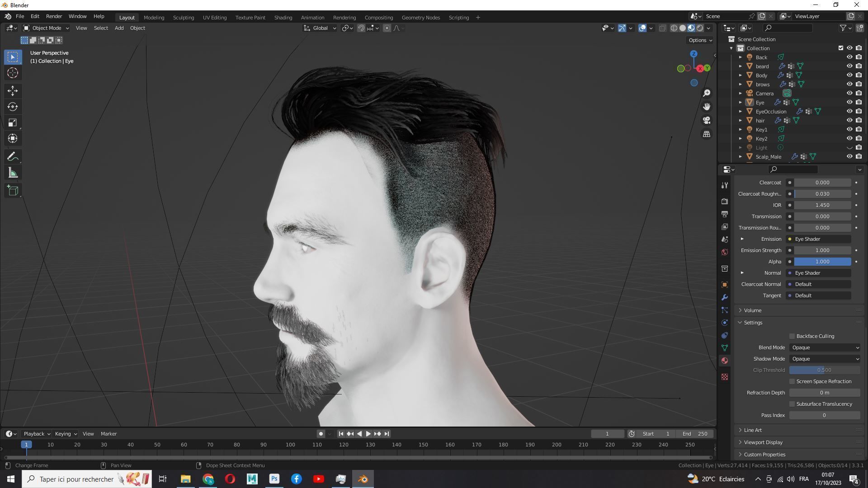
Task: Hide the beard object in viewport
Action: (x=849, y=66)
